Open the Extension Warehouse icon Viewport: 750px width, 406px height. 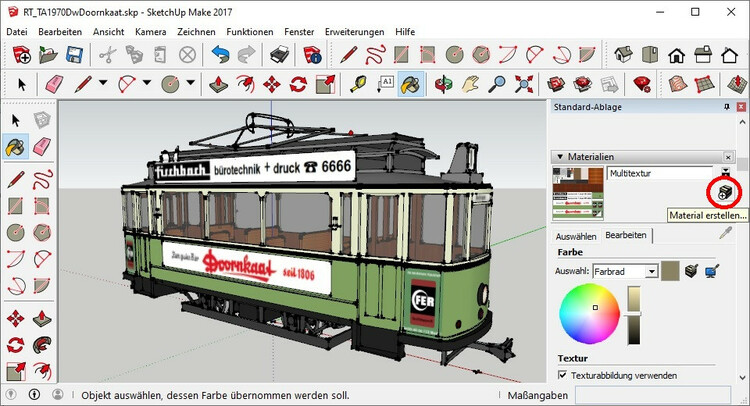[x=583, y=84]
